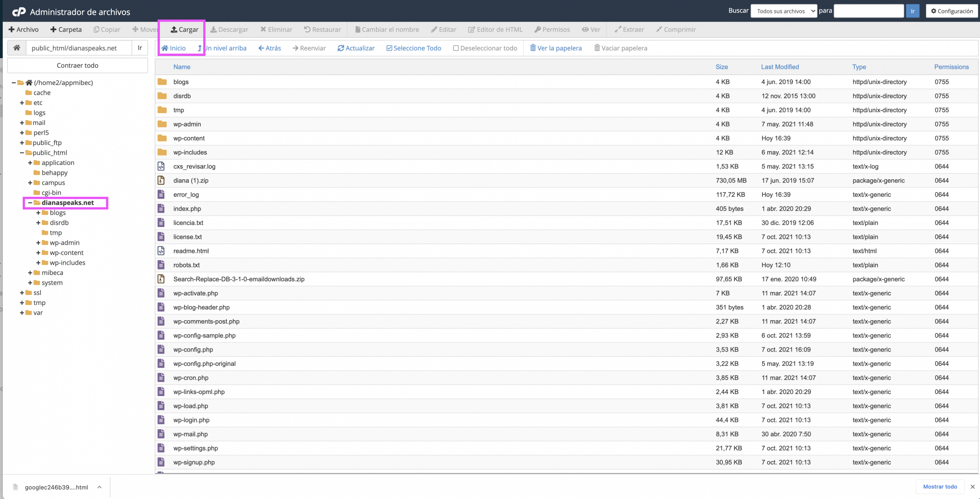Open the blogs folder icon in file list
This screenshot has width=980, height=499.
[162, 82]
